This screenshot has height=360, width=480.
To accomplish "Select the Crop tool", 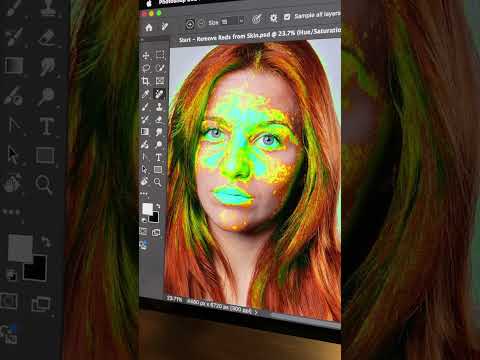I will (x=145, y=81).
